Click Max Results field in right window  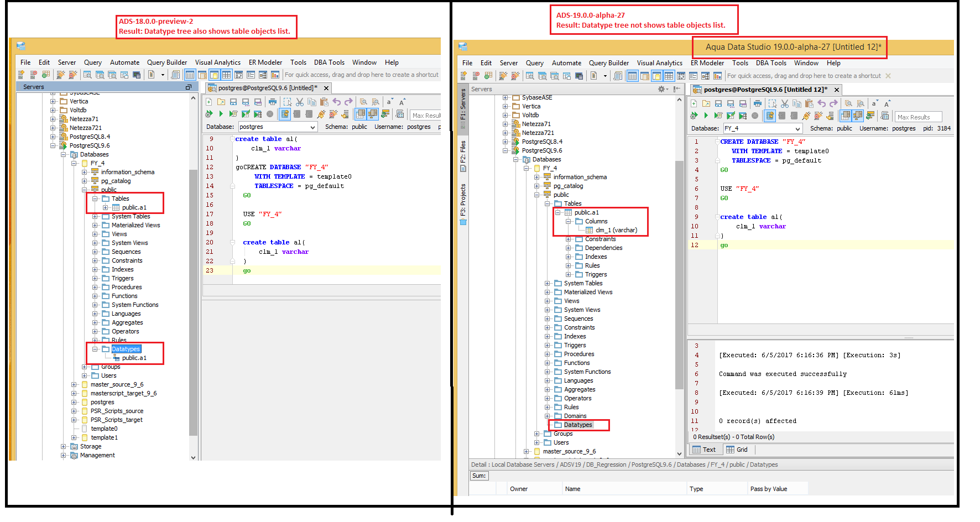[918, 117]
